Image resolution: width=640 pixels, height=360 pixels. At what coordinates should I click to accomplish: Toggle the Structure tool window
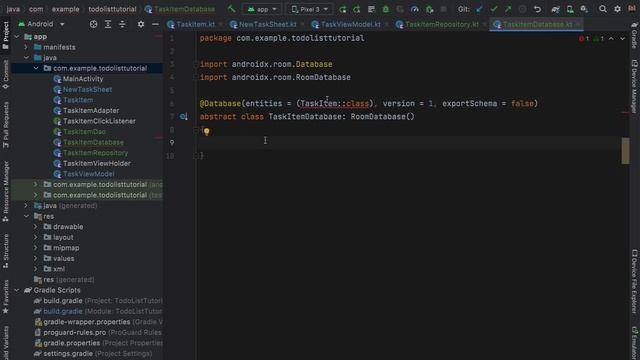click(5, 251)
